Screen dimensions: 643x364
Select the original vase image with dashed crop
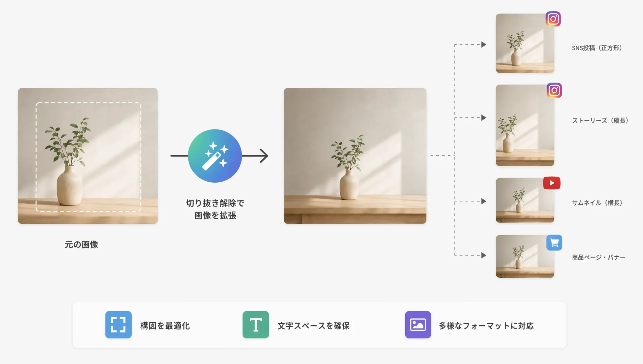(x=88, y=156)
